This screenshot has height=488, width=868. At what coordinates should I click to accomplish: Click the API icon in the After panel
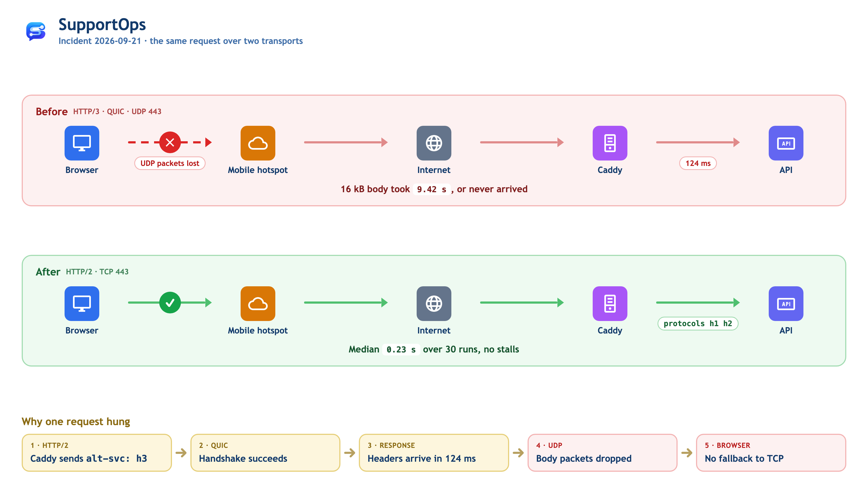786,303
